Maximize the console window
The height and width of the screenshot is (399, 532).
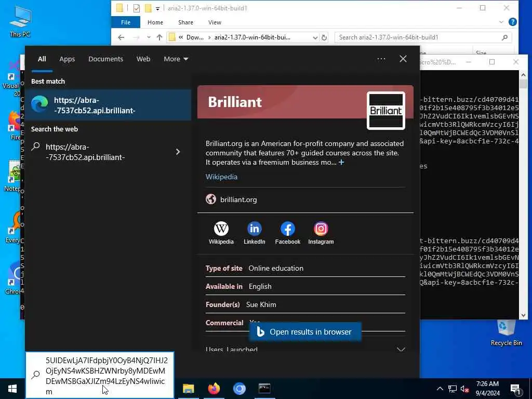click(x=492, y=62)
